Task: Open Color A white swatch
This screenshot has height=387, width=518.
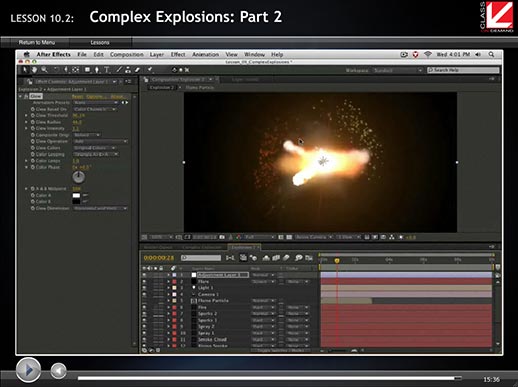Action: tap(76, 195)
